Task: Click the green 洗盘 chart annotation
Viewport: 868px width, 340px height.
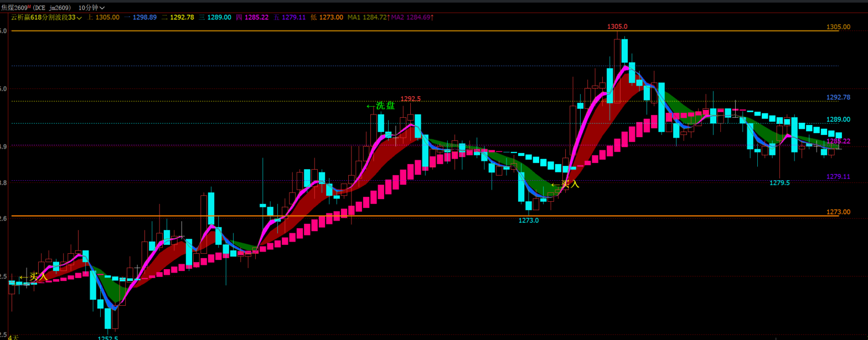Action: (x=380, y=106)
